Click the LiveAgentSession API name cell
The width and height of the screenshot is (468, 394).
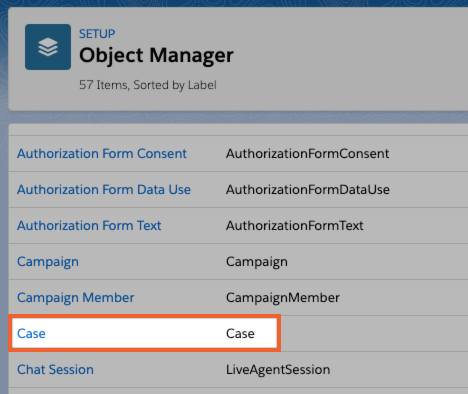coord(278,370)
